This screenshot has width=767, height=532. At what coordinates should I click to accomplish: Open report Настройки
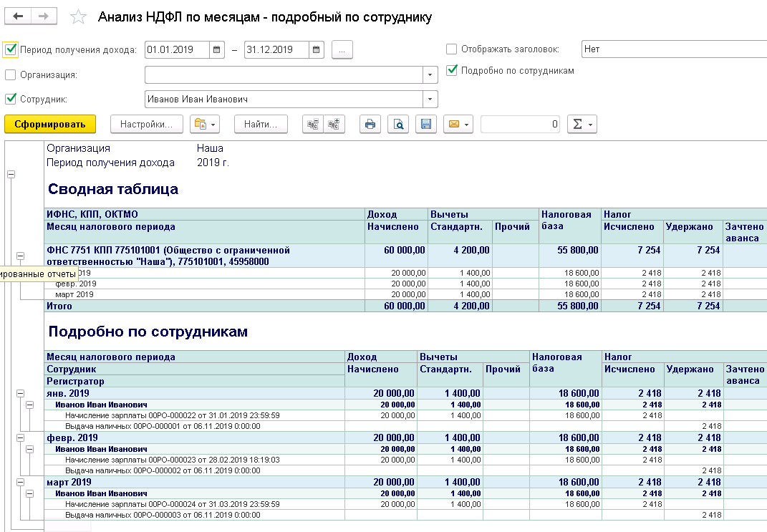[x=146, y=124]
